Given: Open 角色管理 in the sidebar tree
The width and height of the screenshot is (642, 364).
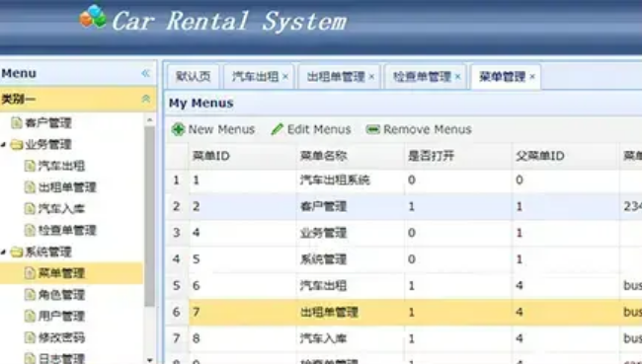Looking at the screenshot, I should 61,295.
